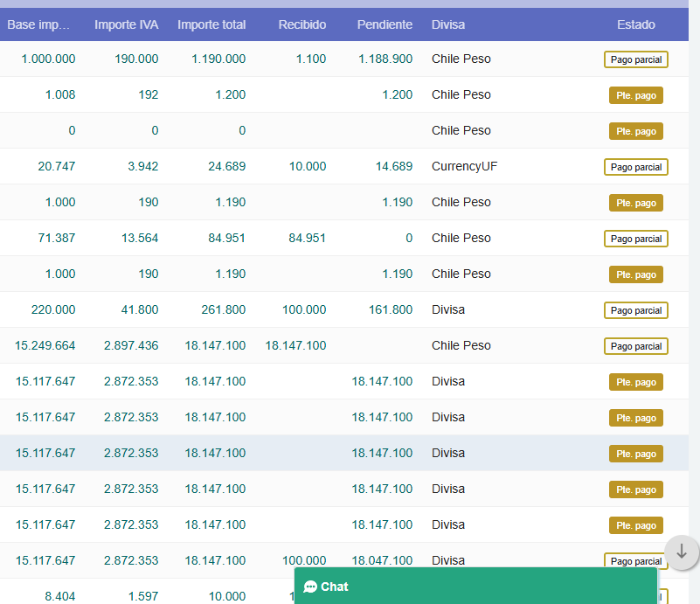
Task: Click the Estado column header
Action: [635, 24]
